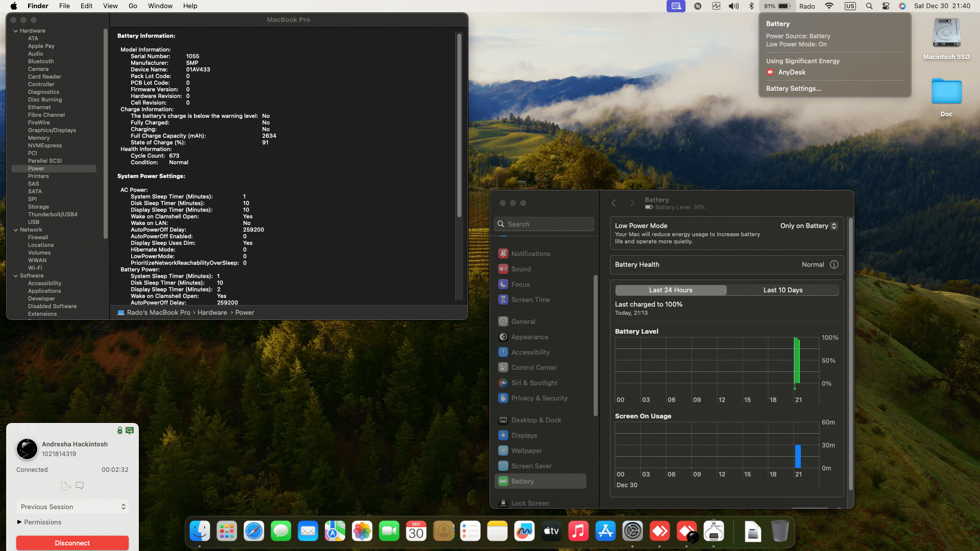Open Displays in the Settings sidebar
The height and width of the screenshot is (551, 980).
pos(524,435)
